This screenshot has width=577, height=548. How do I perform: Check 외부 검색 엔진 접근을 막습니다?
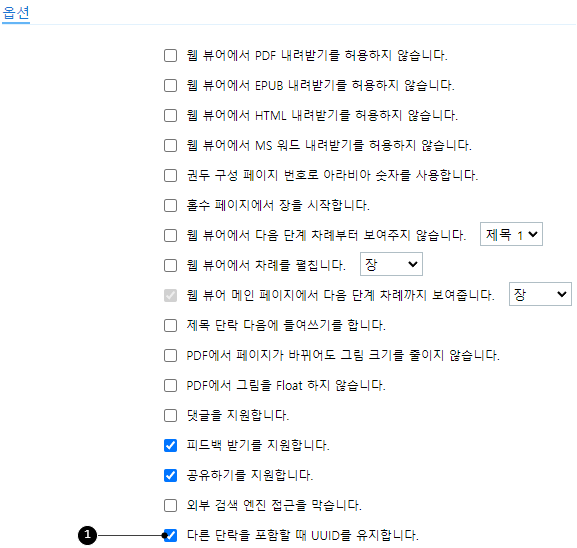(170, 505)
